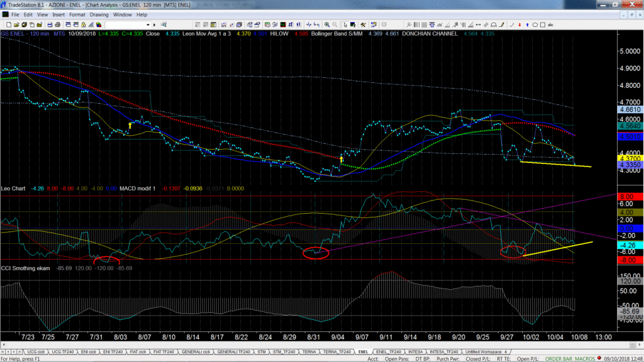Click the ORDER BAR status button
This screenshot has width=644, height=362.
(x=559, y=359)
